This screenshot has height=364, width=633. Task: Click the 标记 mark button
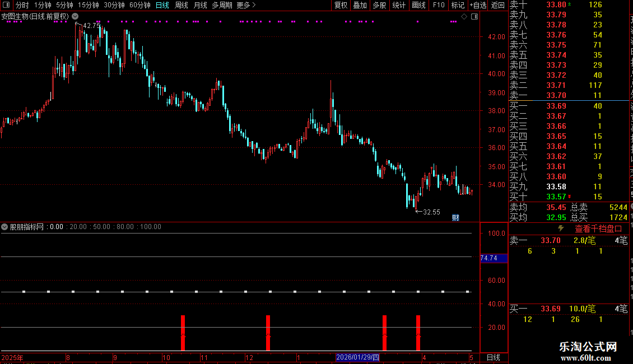pyautogui.click(x=458, y=5)
